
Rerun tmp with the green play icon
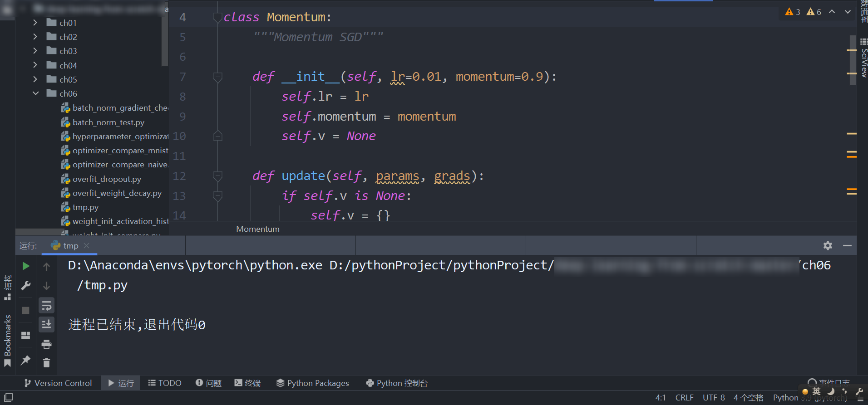coord(26,266)
